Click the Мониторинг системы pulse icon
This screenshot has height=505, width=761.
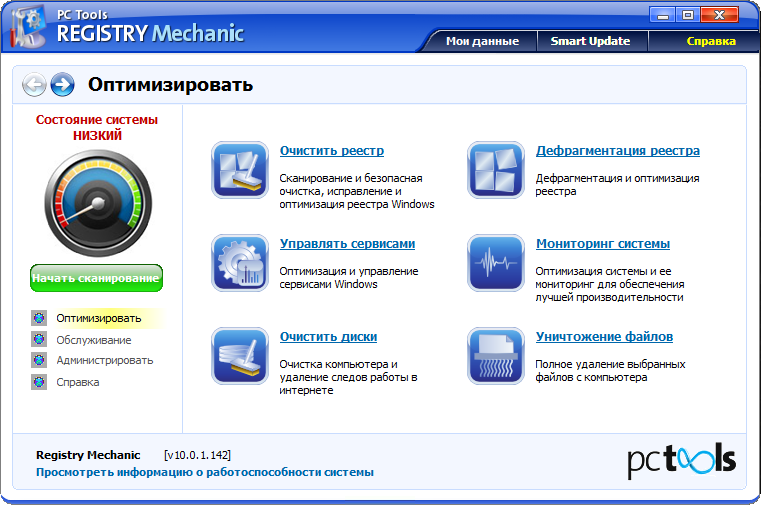[x=496, y=263]
